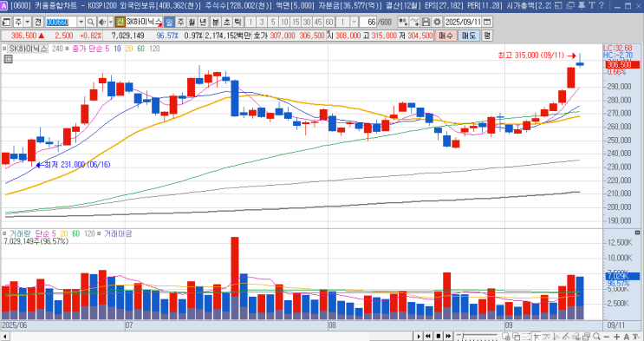644x341 pixels.
Task: Click the 매수 buy button
Action: pos(446,36)
